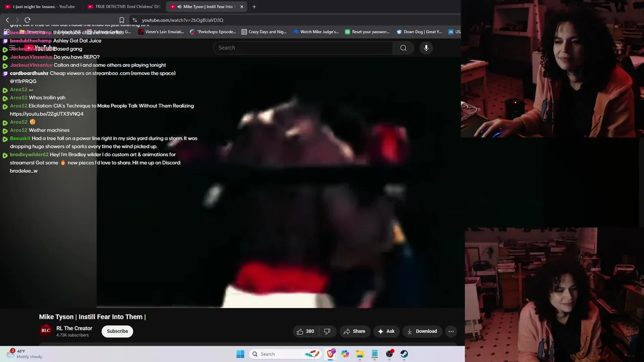Open the Down Dog bookmark
The height and width of the screenshot is (362, 644).
point(419,32)
